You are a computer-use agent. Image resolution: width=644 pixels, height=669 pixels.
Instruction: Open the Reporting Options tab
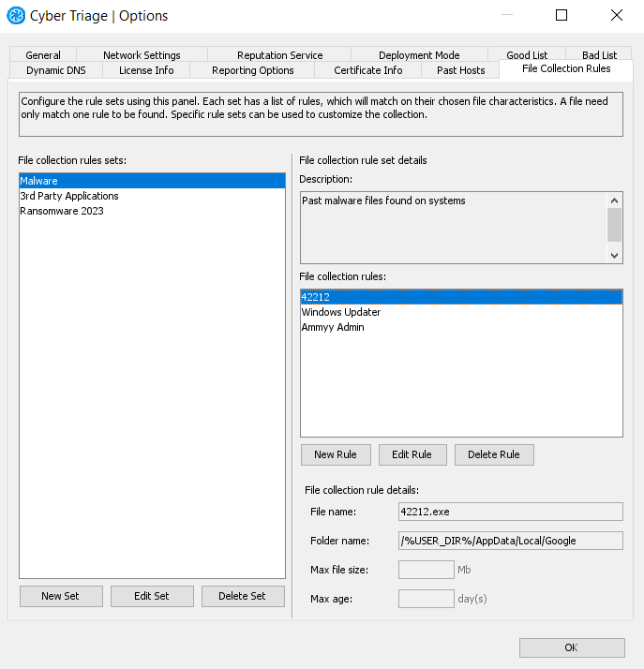[x=253, y=70]
